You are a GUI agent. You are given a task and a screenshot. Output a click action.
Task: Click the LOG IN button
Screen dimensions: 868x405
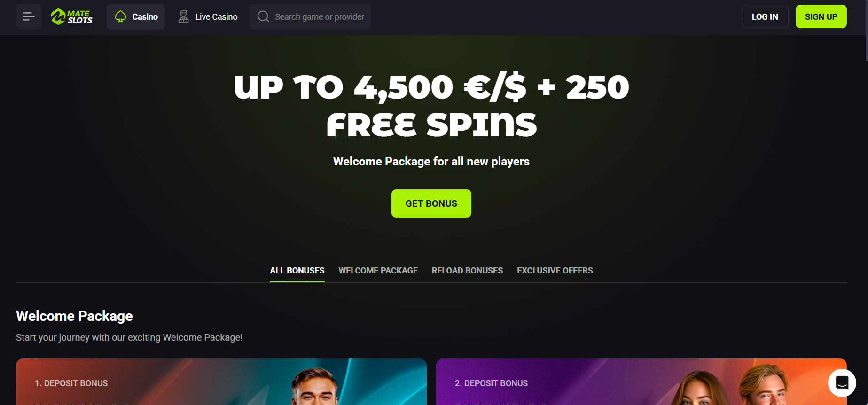coord(765,16)
